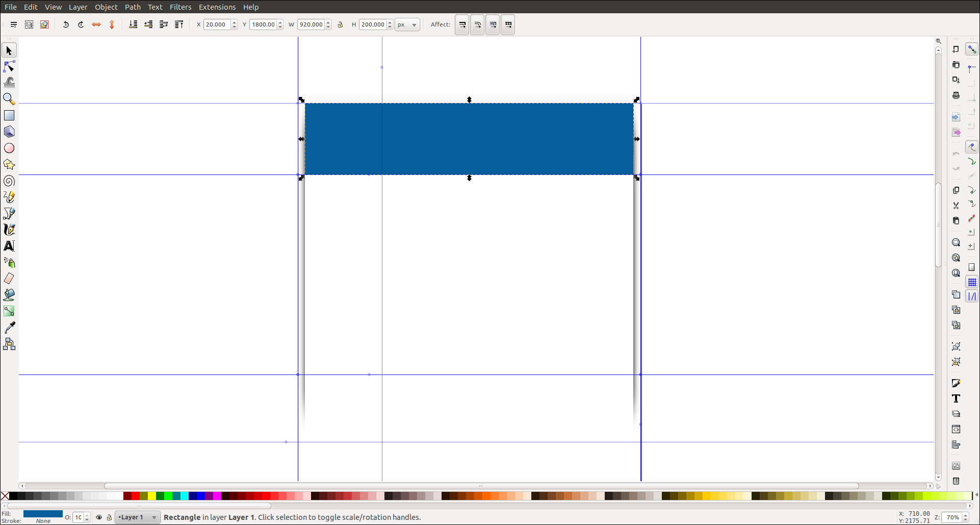The image size is (980, 525).
Task: Click the zoom percentage field
Action: pos(952,517)
